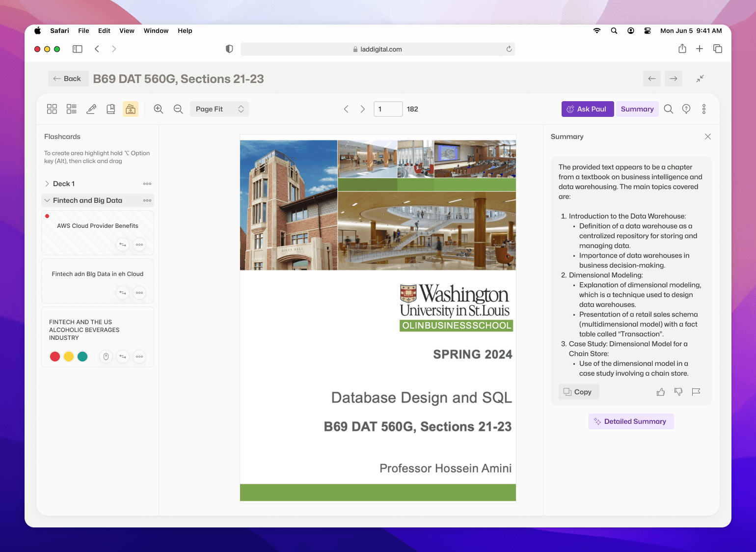Reload the page

tap(509, 49)
